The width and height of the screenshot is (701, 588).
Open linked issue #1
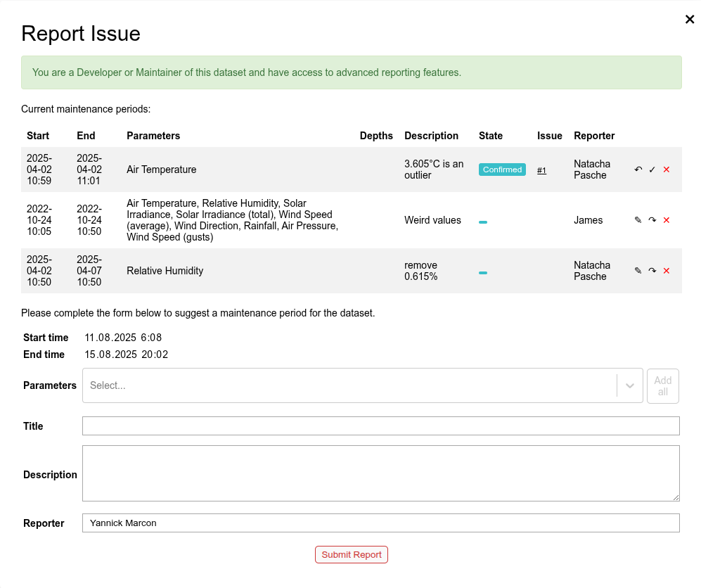click(541, 170)
